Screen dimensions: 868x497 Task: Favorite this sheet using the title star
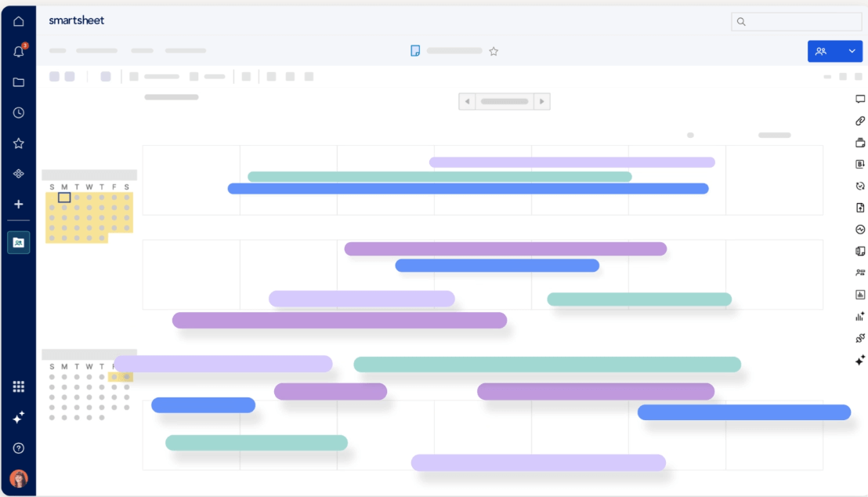tap(494, 50)
